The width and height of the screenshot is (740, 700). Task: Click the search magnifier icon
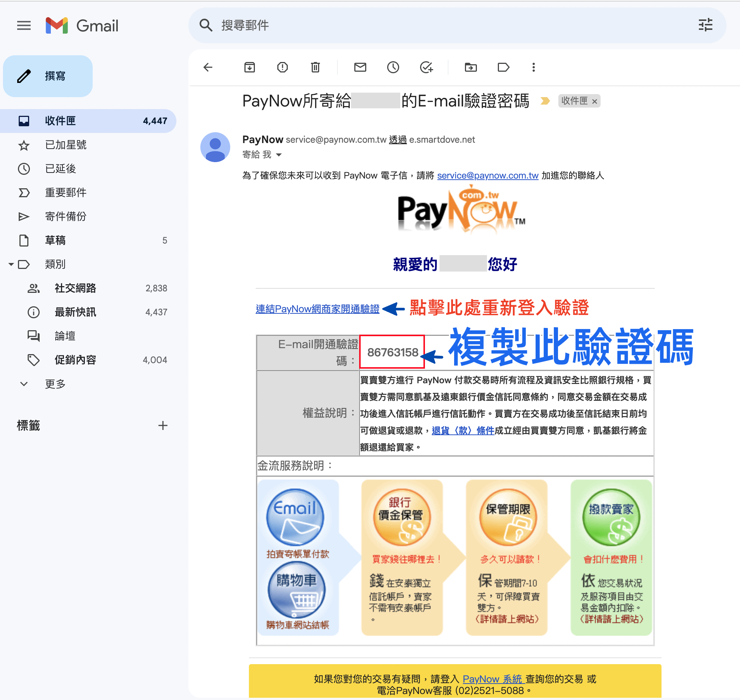[x=206, y=25]
